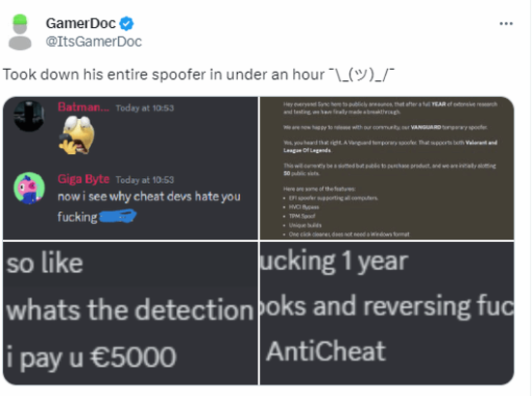Click GamerDoc's profile avatar
Viewport: 532px width, 396px height.
coord(20,32)
